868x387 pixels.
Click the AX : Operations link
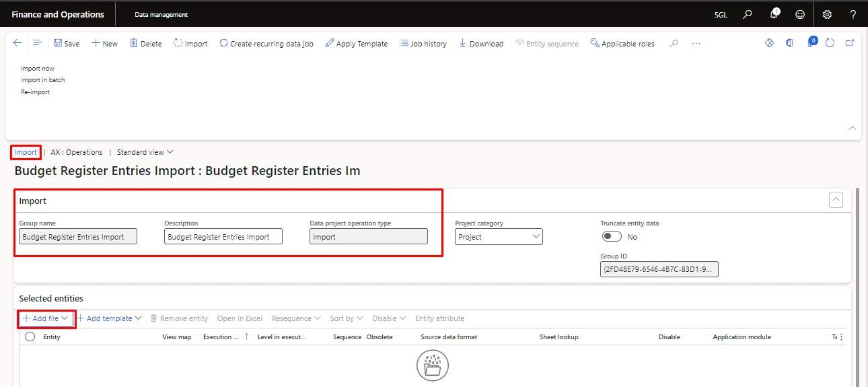point(77,152)
